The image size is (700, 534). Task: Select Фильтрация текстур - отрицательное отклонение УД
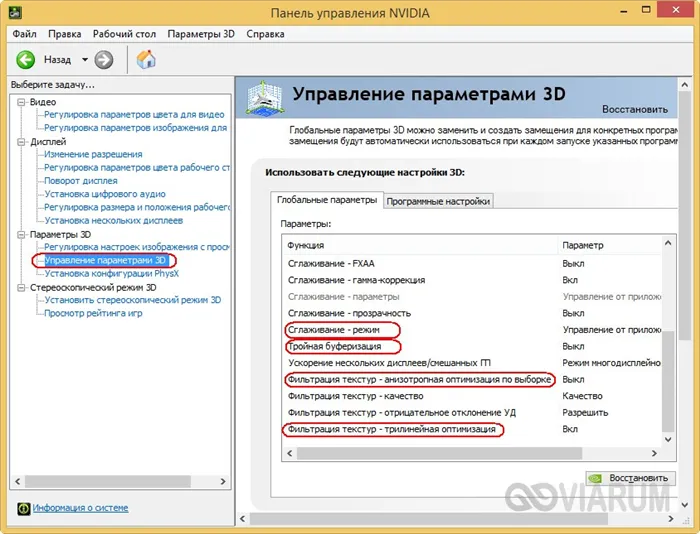pos(471,413)
